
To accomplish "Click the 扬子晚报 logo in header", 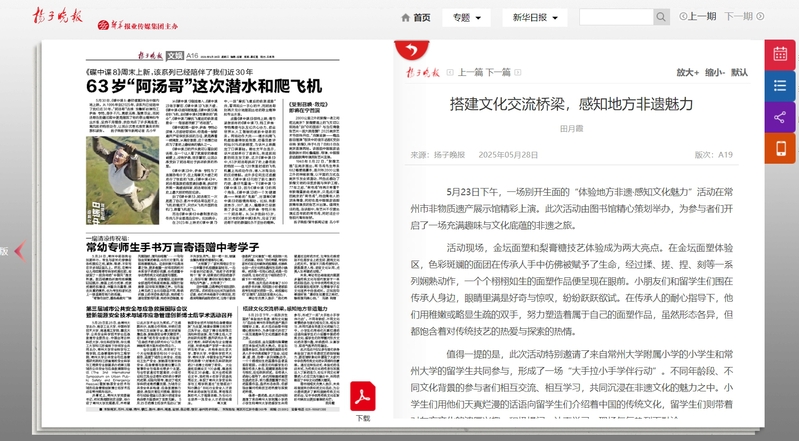I will point(58,16).
